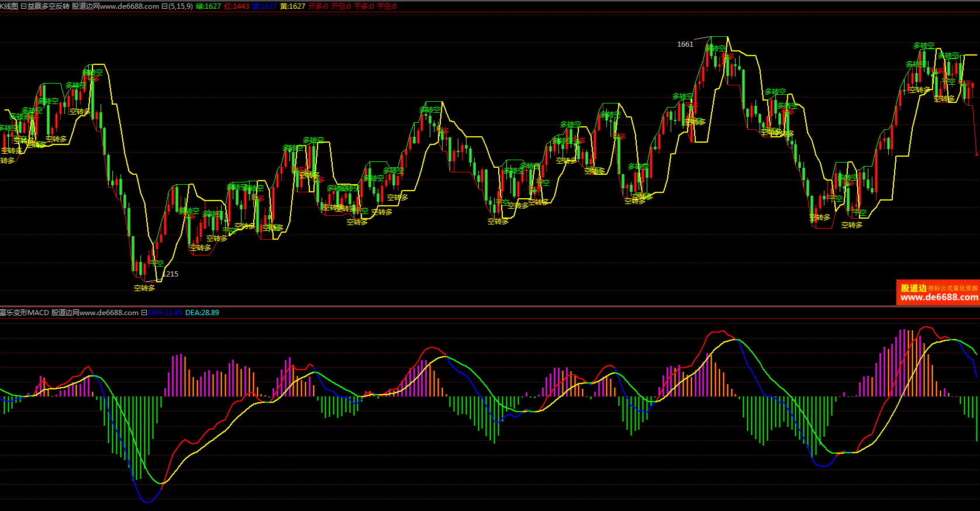Select the red 红:1443 value
This screenshot has width=980, height=511.
[236, 6]
